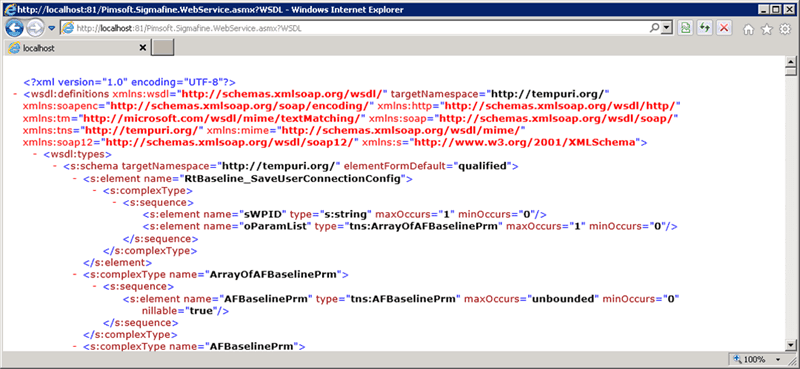
Task: Click the page icon in address bar
Action: tap(67, 29)
